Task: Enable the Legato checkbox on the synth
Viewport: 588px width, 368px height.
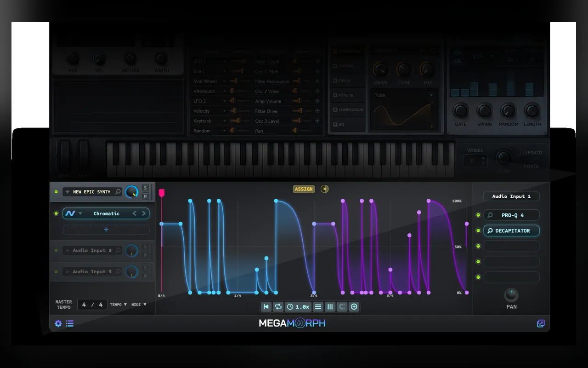Action: (521, 153)
